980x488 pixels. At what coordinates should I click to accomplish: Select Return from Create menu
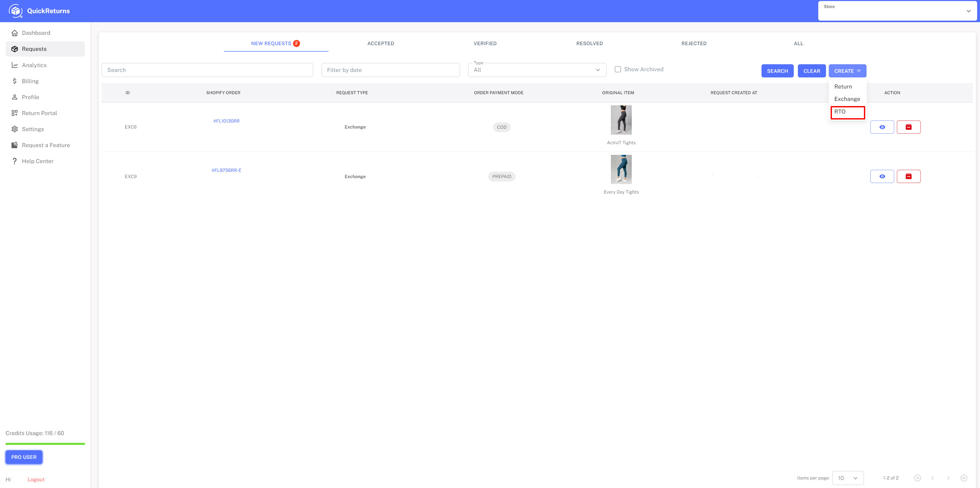pyautogui.click(x=848, y=87)
